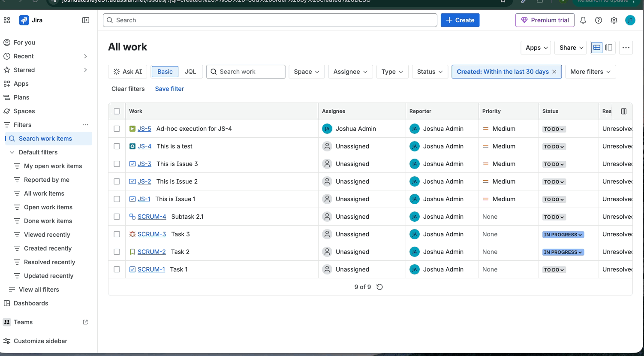Open the settings gear icon
This screenshot has height=356, width=644.
pos(614,20)
